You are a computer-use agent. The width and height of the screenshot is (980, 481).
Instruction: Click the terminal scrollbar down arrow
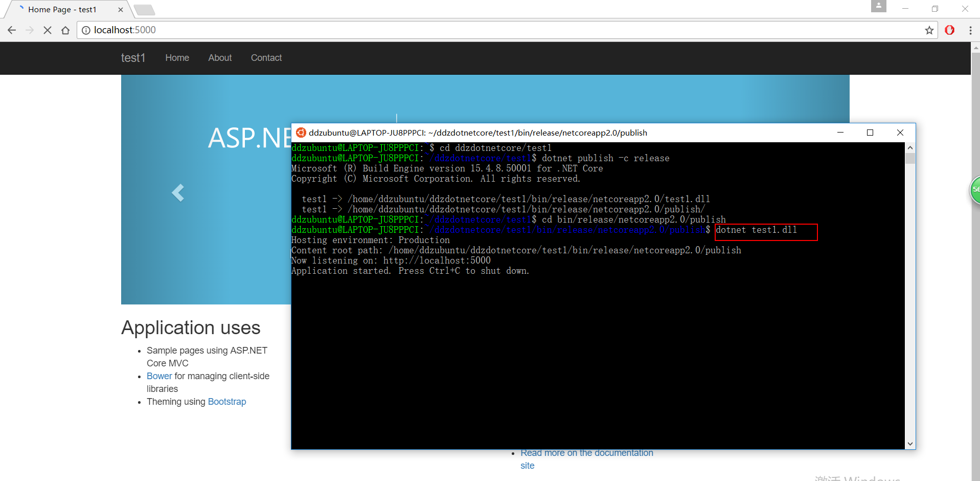pos(910,444)
